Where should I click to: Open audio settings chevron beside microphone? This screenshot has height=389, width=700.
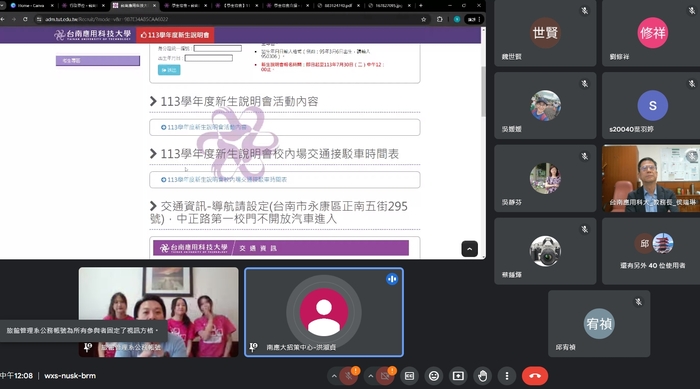(334, 376)
